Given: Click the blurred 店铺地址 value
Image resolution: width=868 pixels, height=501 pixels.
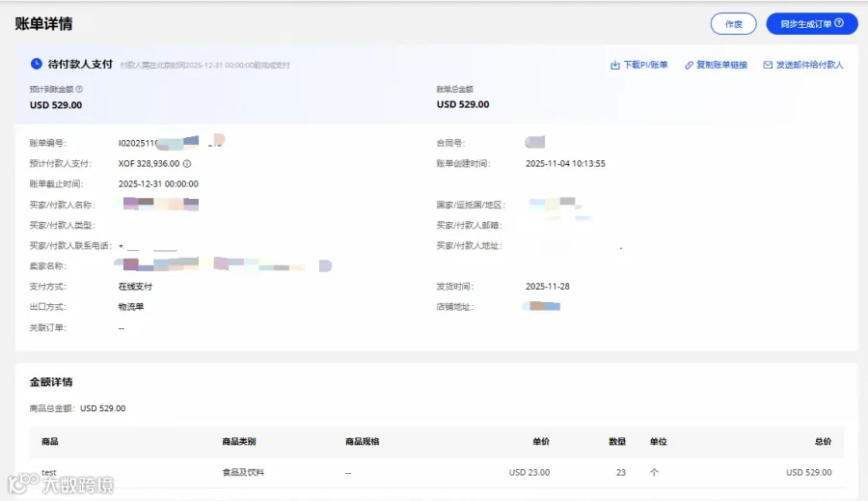Looking at the screenshot, I should (542, 306).
